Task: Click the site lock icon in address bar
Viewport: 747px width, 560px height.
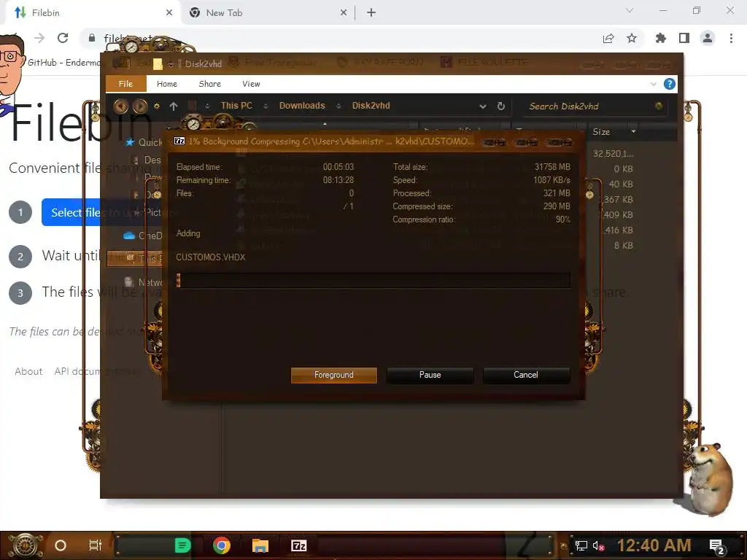Action: (x=91, y=38)
